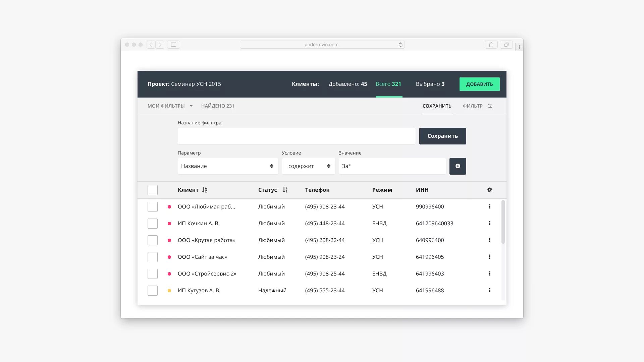Screen dimensions: 644x362
Task: Select row ООО «Сайт за час» checkbox
Action: (x=153, y=257)
